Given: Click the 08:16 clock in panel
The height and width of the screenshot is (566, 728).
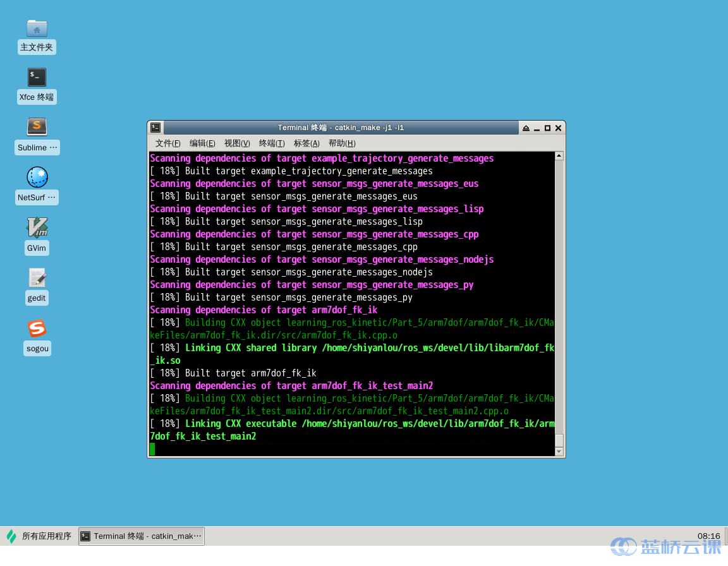Looking at the screenshot, I should tap(708, 536).
